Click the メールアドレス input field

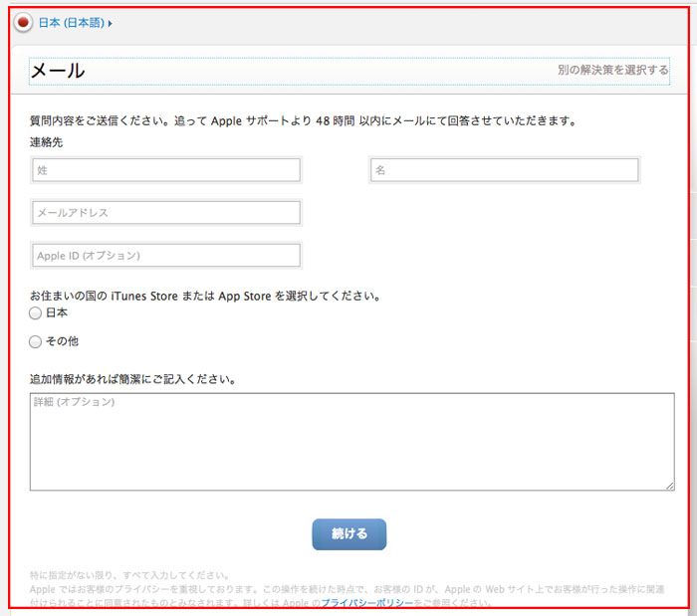pos(166,213)
